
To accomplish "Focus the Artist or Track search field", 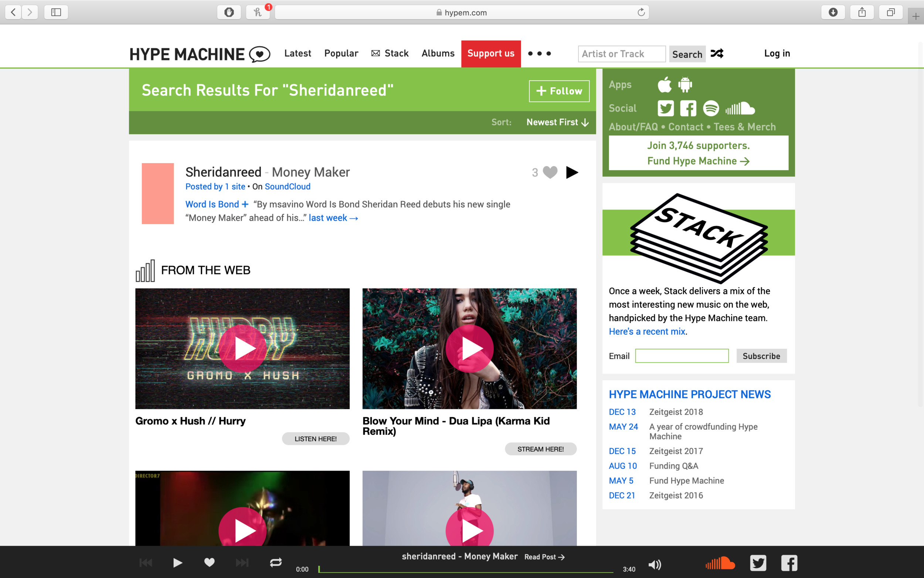I will pos(622,54).
